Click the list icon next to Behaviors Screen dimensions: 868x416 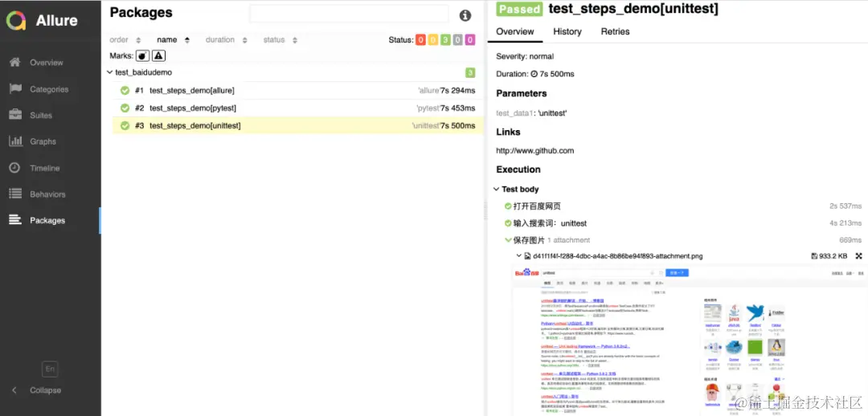15,194
